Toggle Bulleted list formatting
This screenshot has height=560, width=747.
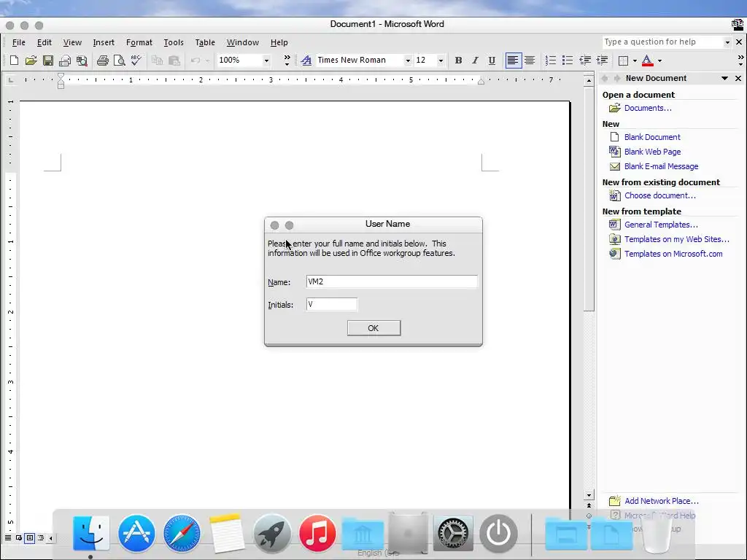click(x=568, y=61)
